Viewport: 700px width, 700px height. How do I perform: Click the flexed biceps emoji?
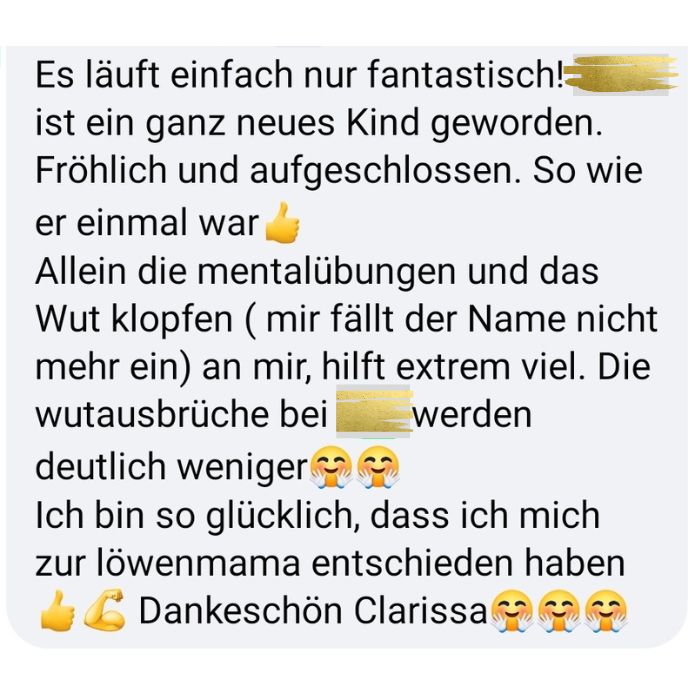pos(104,609)
